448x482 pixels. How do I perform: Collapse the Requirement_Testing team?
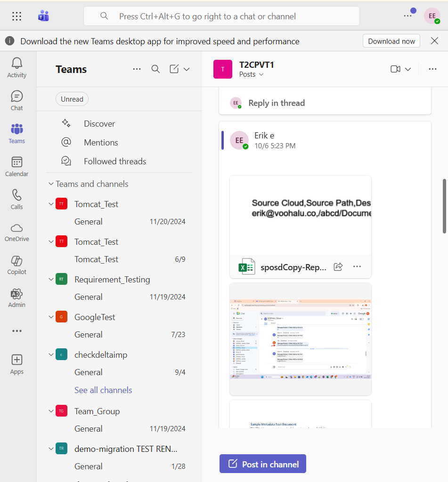coord(51,279)
